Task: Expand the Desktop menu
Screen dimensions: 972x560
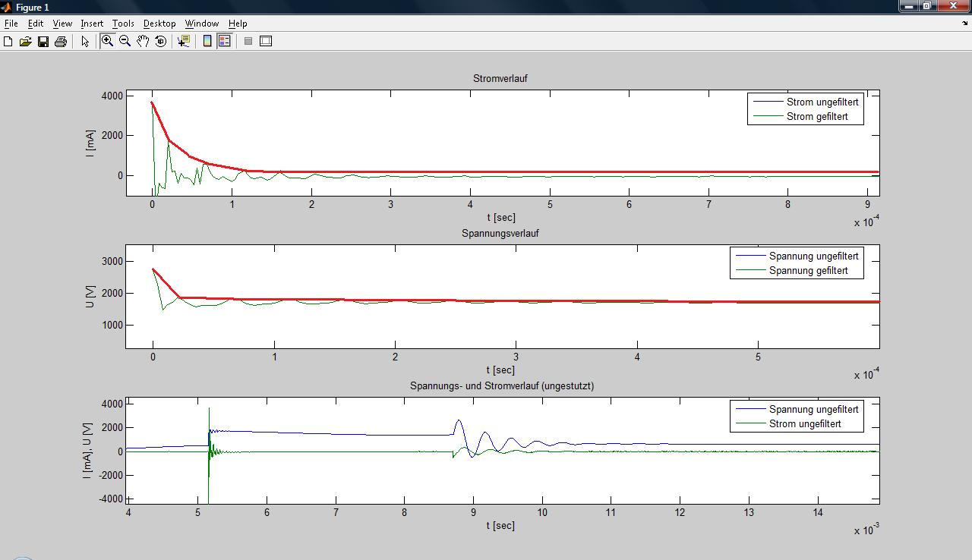Action: (159, 24)
